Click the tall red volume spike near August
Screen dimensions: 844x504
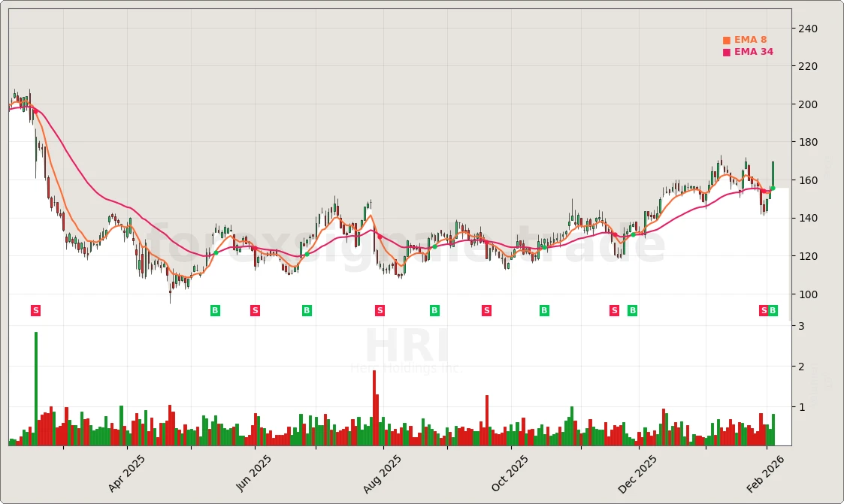[376, 406]
